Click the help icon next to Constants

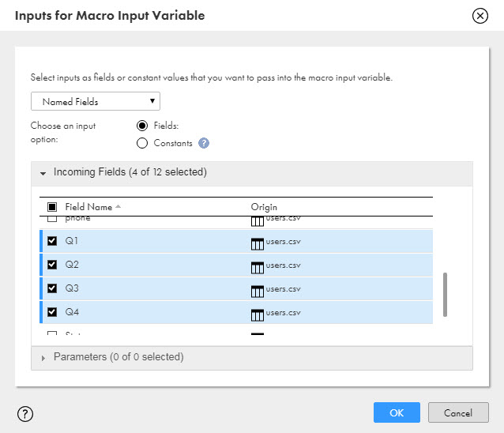(204, 143)
